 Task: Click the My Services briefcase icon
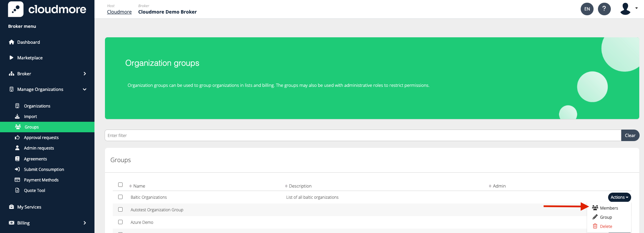point(12,207)
